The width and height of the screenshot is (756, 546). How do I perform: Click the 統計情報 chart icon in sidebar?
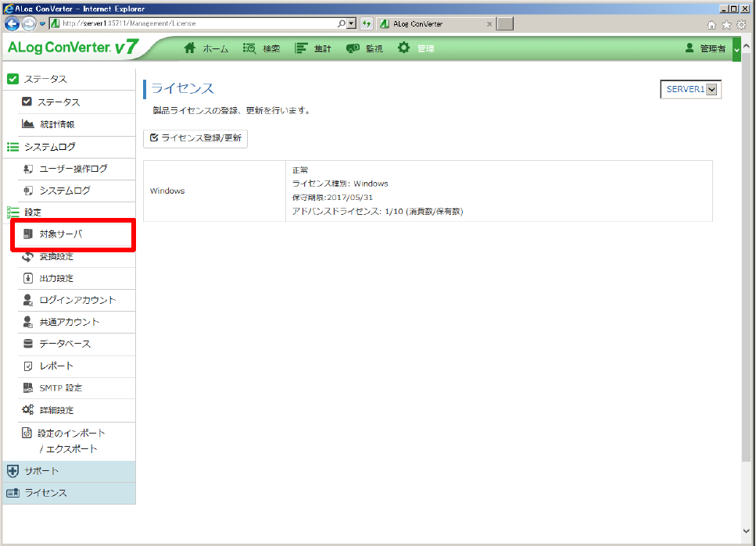pos(28,124)
